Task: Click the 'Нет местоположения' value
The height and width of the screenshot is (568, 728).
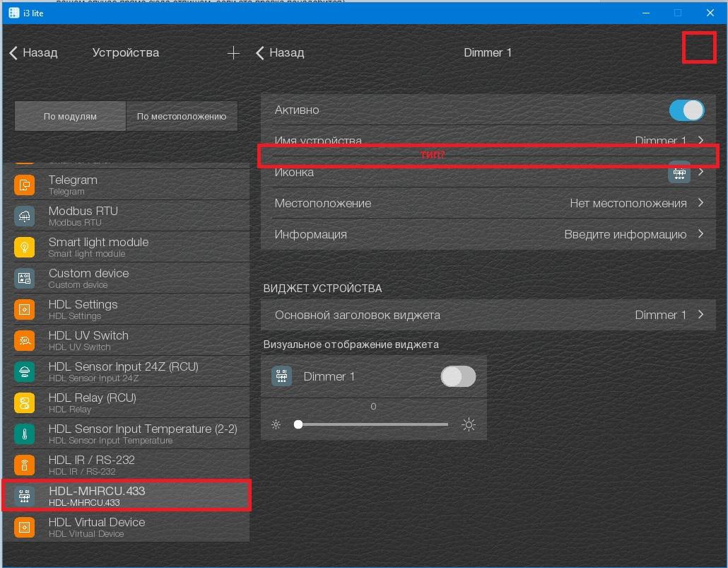Action: [x=628, y=203]
